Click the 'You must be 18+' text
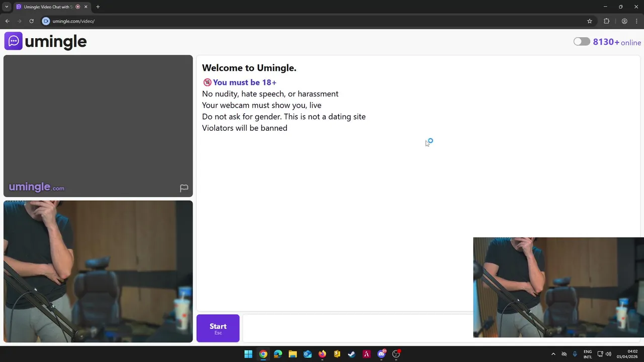The image size is (644, 362). pos(245,82)
